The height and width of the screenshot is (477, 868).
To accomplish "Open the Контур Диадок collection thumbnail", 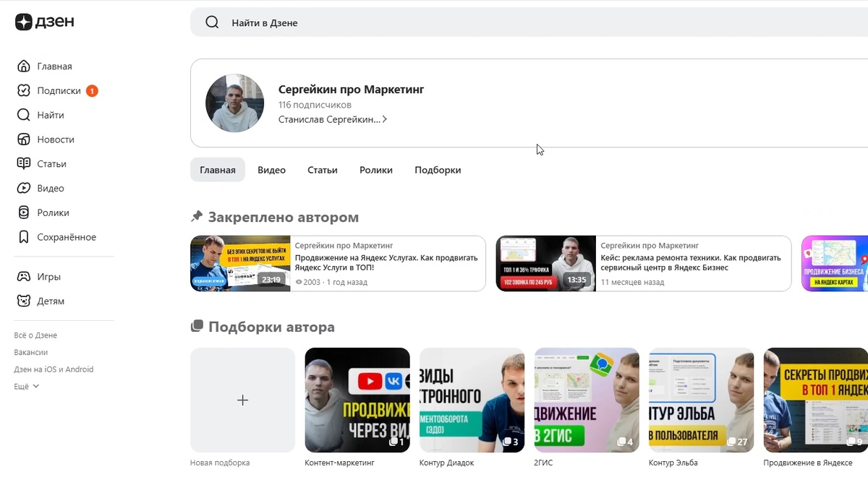I will coord(472,400).
